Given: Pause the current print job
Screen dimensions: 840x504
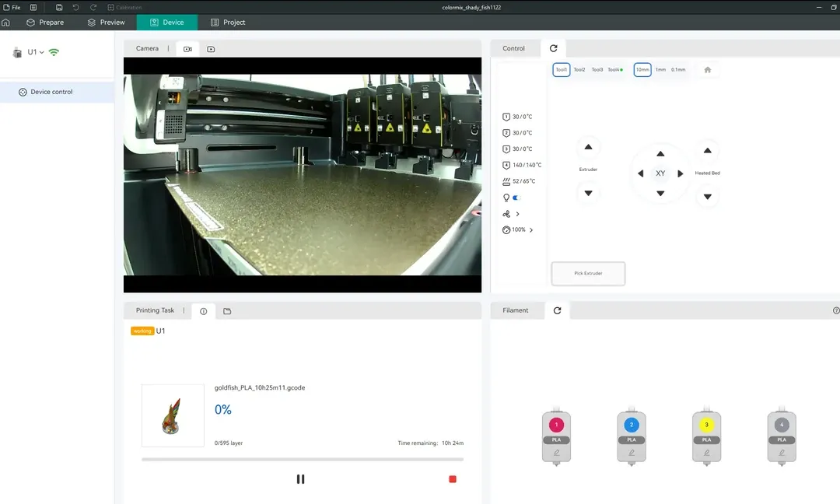Looking at the screenshot, I should pos(300,479).
